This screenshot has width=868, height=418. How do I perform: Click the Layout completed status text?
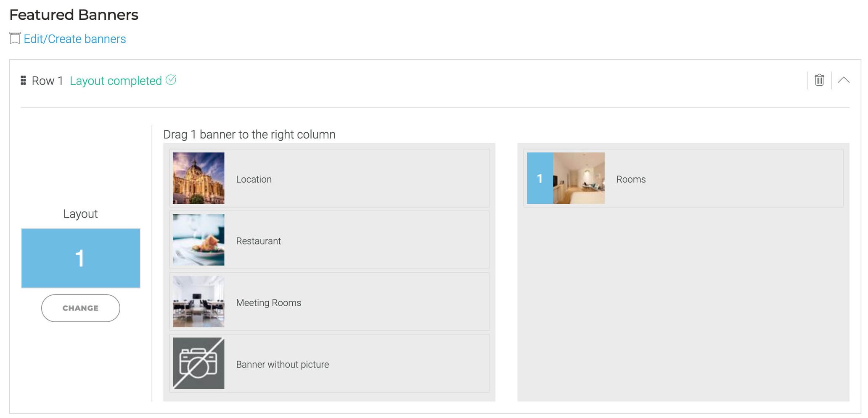coord(116,81)
